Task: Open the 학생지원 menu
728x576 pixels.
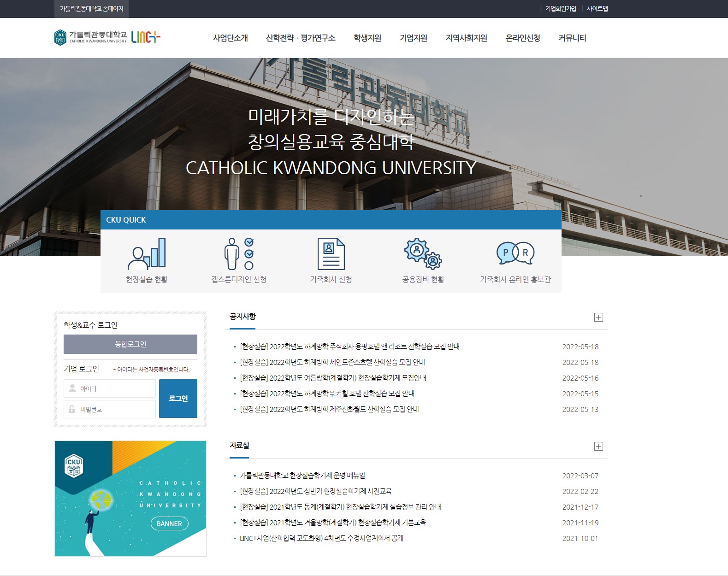Action: click(x=367, y=38)
